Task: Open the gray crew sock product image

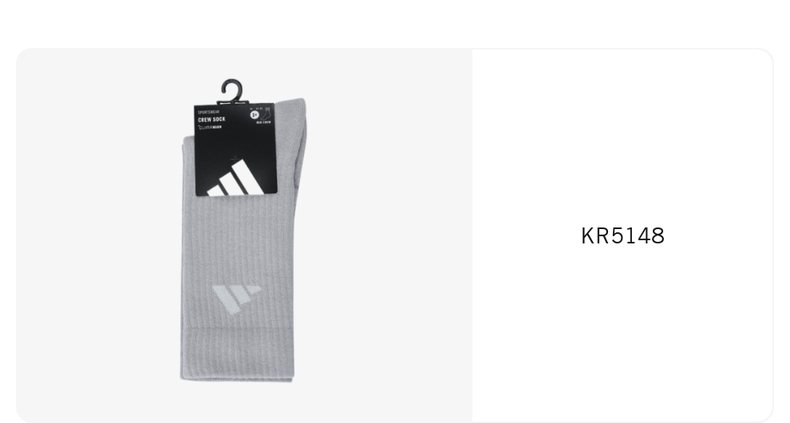Action: click(x=243, y=231)
